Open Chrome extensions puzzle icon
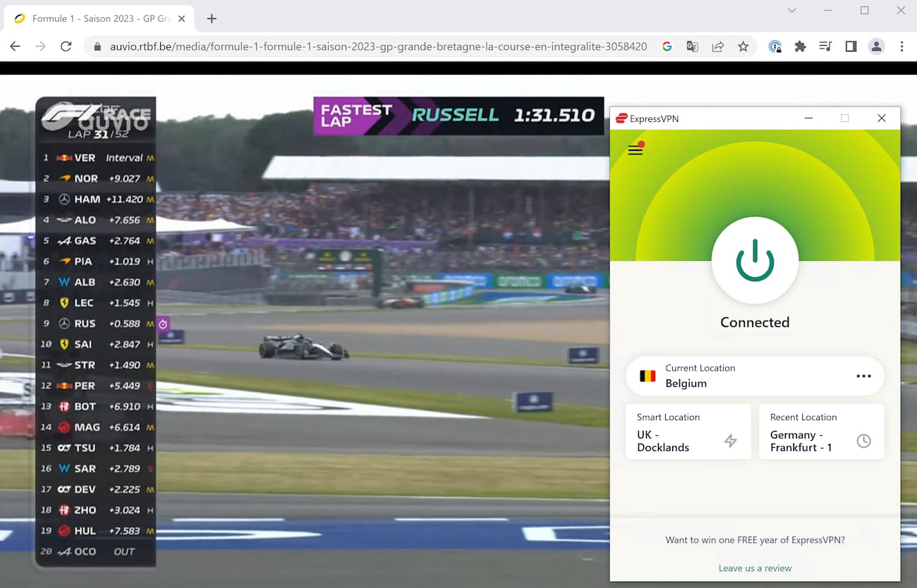917x588 pixels. point(800,47)
